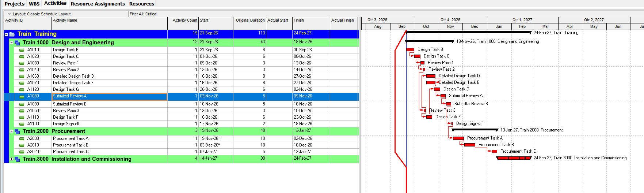Open the Projects tab
Screen dimensions: 644x193
click(15, 4)
